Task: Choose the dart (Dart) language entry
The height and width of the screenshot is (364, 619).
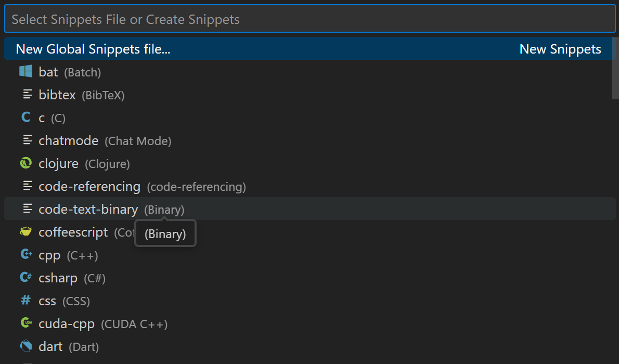Action: (310, 347)
